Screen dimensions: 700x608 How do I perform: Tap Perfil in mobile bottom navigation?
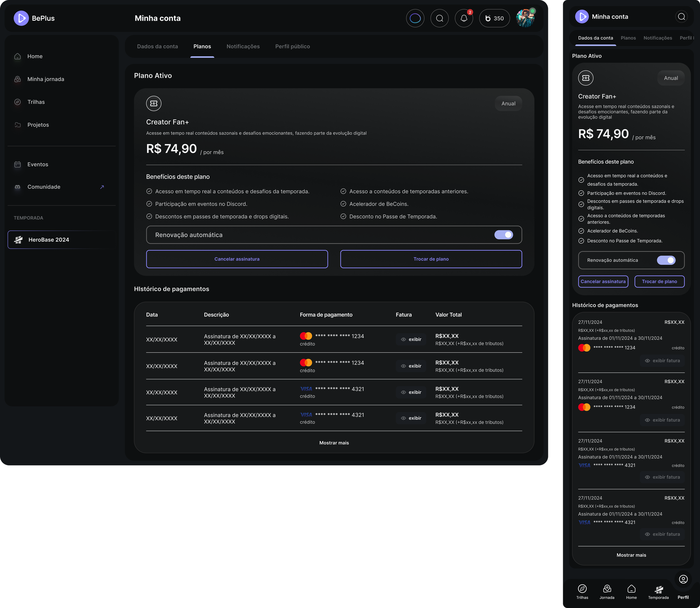(x=683, y=587)
